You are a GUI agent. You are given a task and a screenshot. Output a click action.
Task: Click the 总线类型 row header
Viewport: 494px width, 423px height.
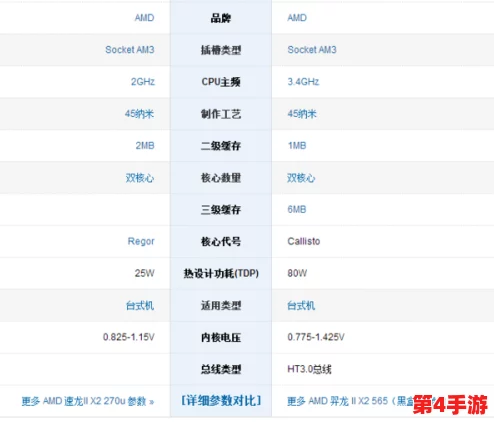pyautogui.click(x=221, y=369)
